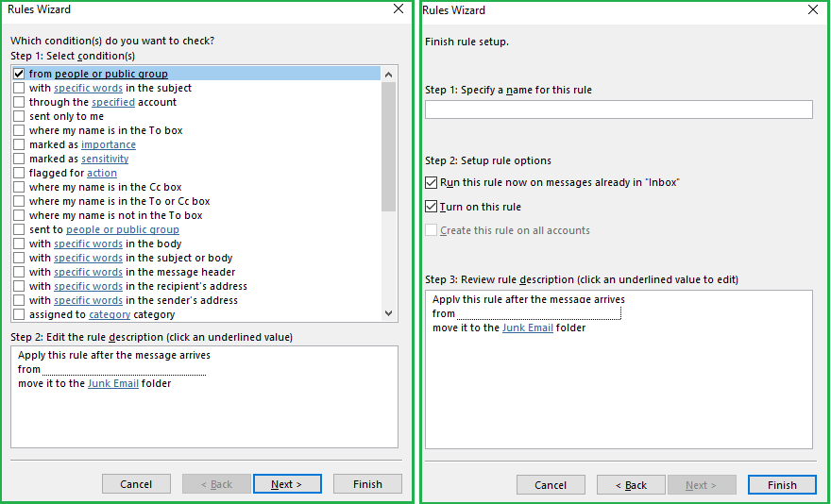Check 'specific words in the recipient's address' box
This screenshot has height=504, width=831.
[19, 286]
